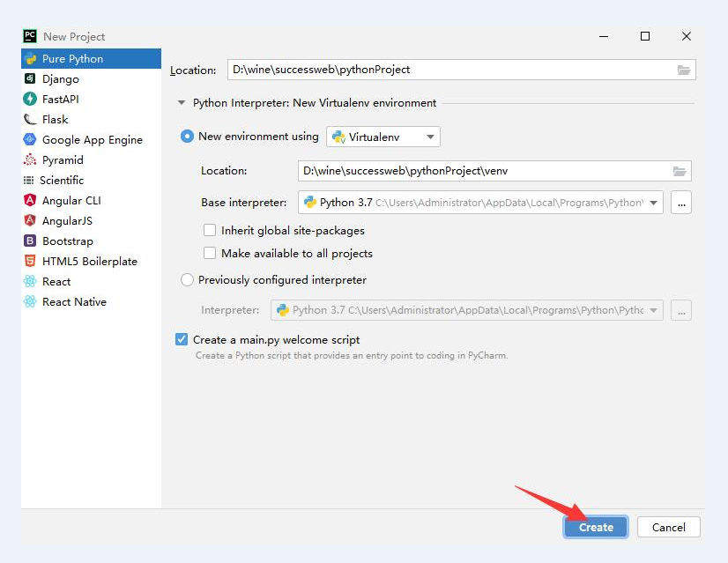Select the AngularJS project icon
728x563 pixels.
30,220
